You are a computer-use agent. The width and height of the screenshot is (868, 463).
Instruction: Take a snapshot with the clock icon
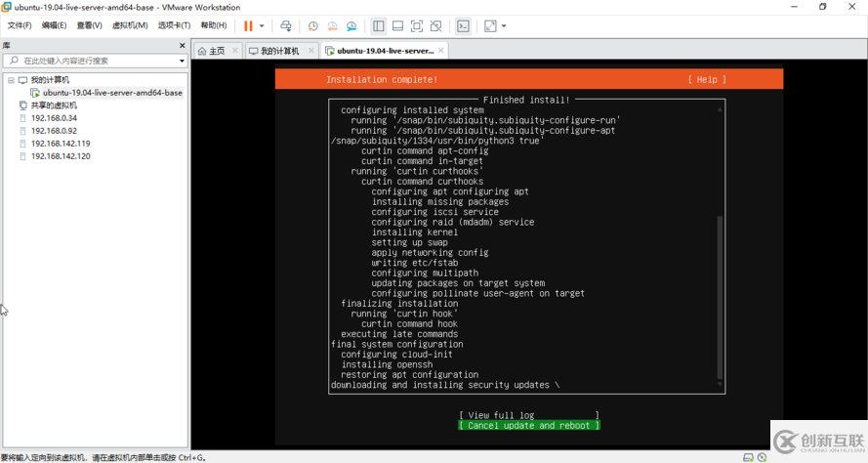click(x=312, y=26)
